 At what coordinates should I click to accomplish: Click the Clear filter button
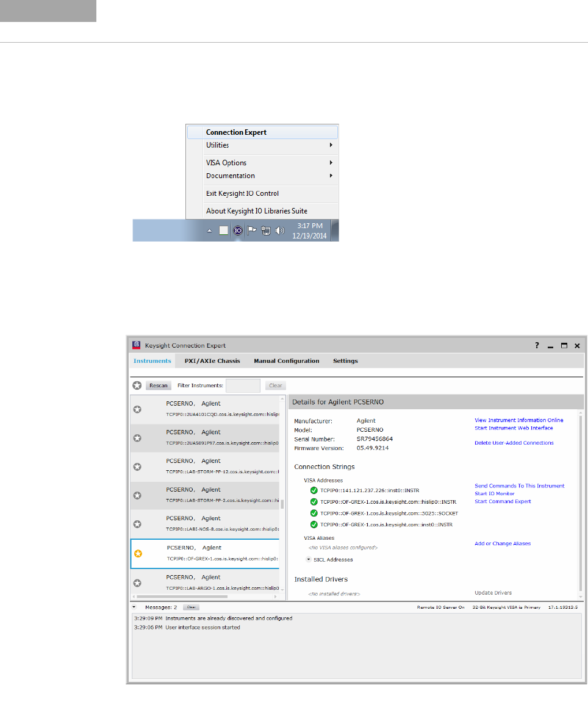[276, 385]
